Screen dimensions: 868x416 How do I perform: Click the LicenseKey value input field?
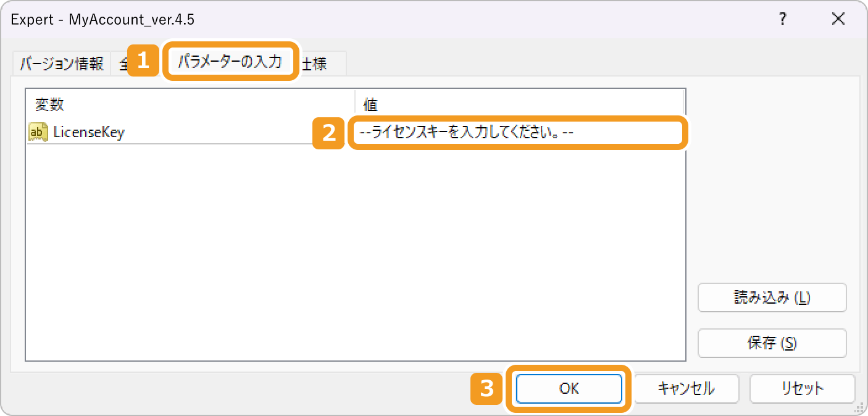pos(519,132)
